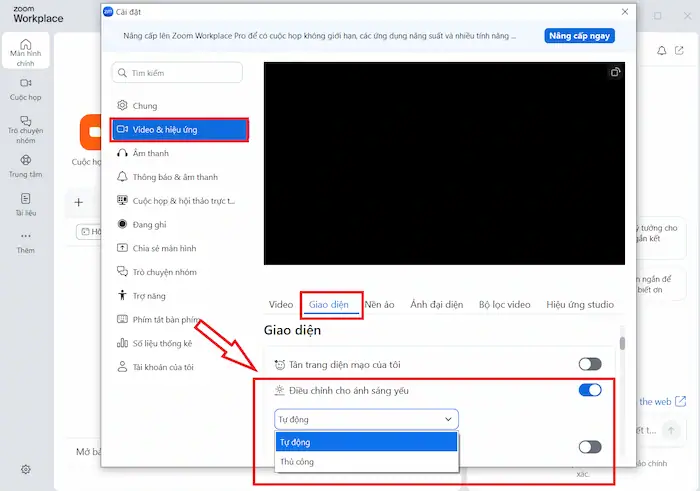700x491 pixels.
Task: Click the settings vertical scrollbar
Action: coord(621,344)
